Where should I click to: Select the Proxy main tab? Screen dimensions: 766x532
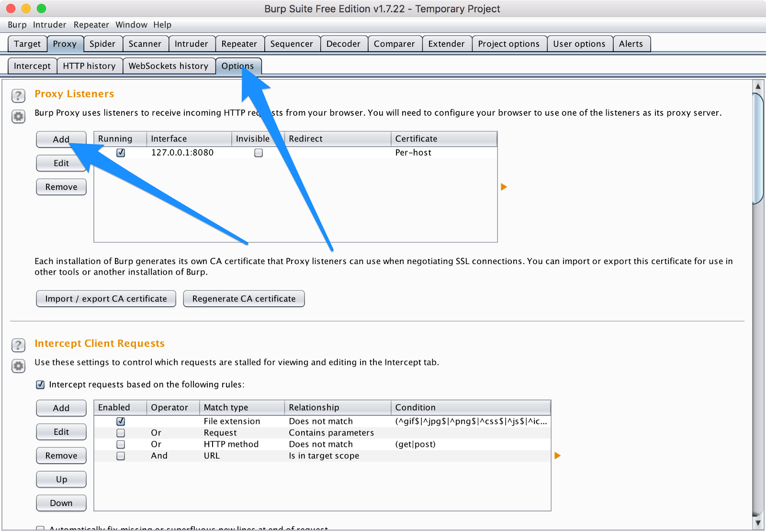[x=65, y=44]
